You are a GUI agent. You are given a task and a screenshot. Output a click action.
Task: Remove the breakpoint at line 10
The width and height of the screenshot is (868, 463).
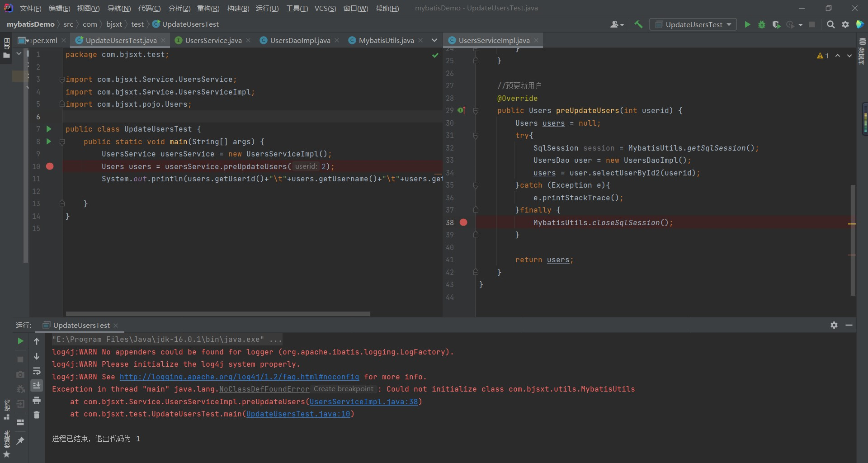pos(50,166)
